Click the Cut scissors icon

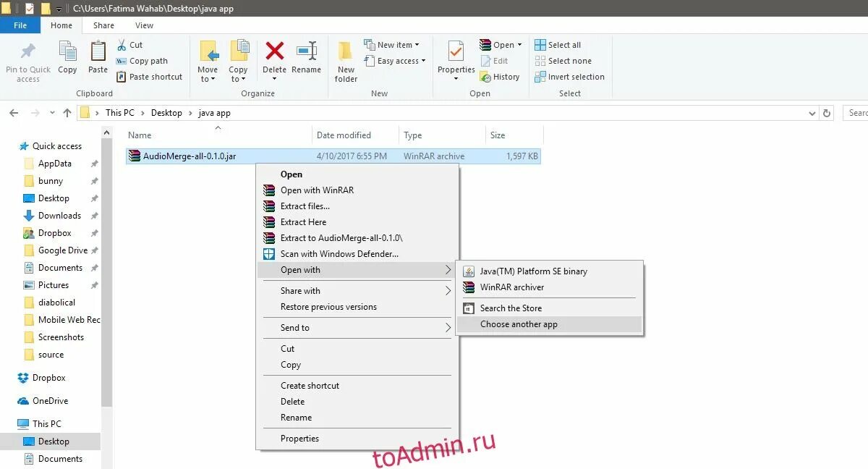pyautogui.click(x=122, y=45)
